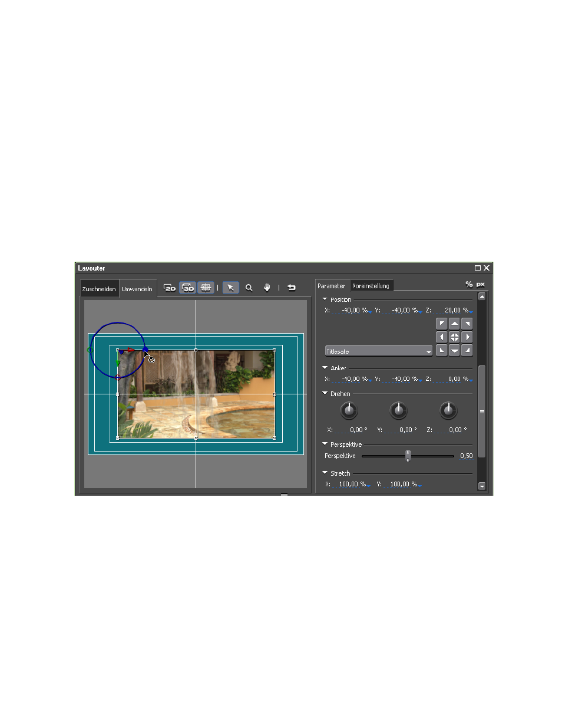Click the Drehen X rotation knob
This screenshot has width=562, height=728.
coord(349,410)
